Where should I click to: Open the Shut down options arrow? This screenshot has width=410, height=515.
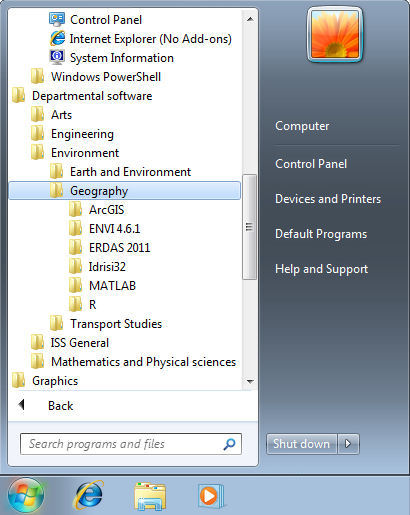pyautogui.click(x=348, y=444)
